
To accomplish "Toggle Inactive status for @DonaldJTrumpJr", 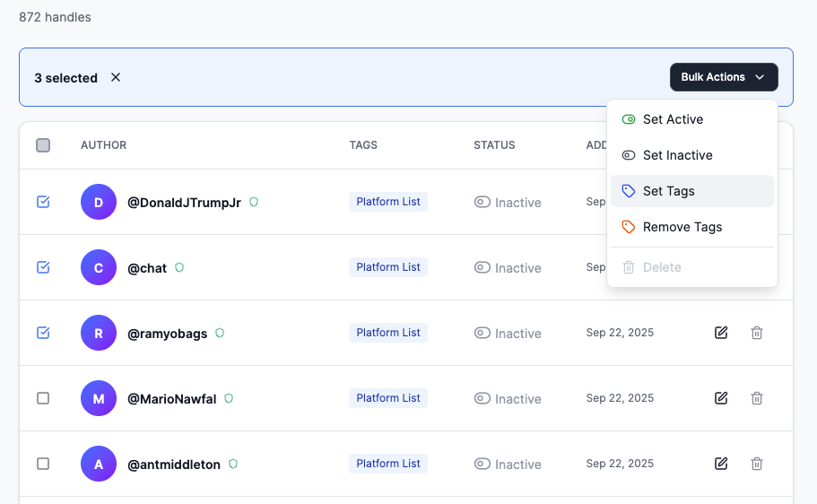I will (508, 202).
